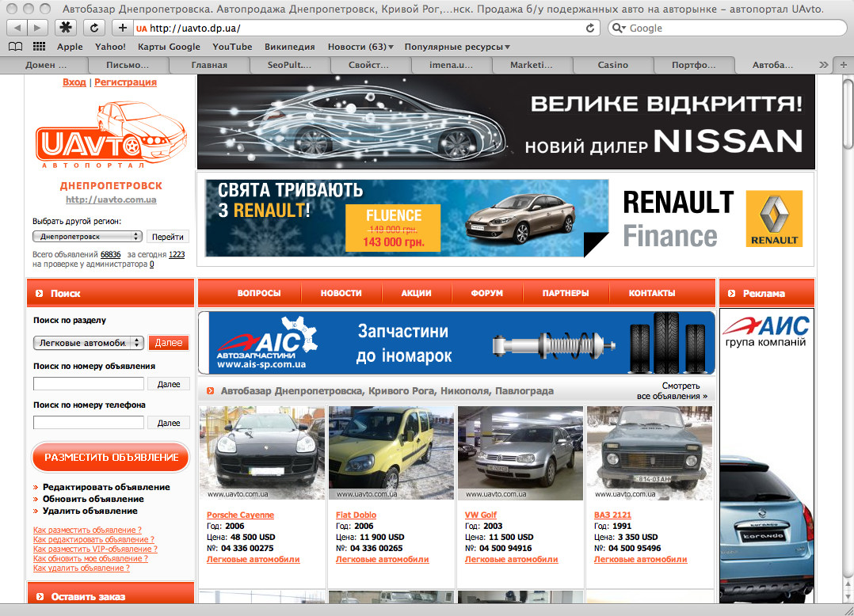Open the VW Golf listing link
Viewport: 854px width, 616px height.
(x=480, y=515)
